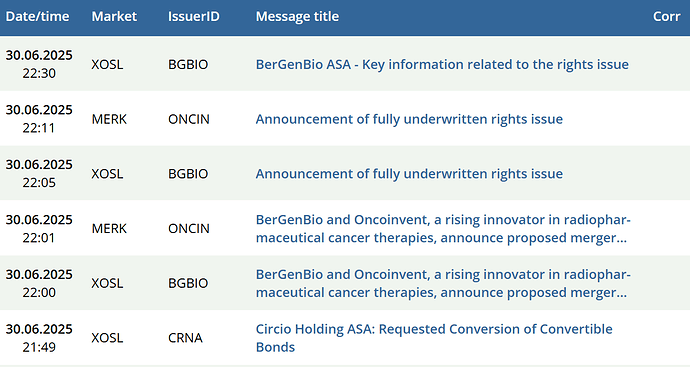Select the CRNA issuer ID cell

point(185,338)
